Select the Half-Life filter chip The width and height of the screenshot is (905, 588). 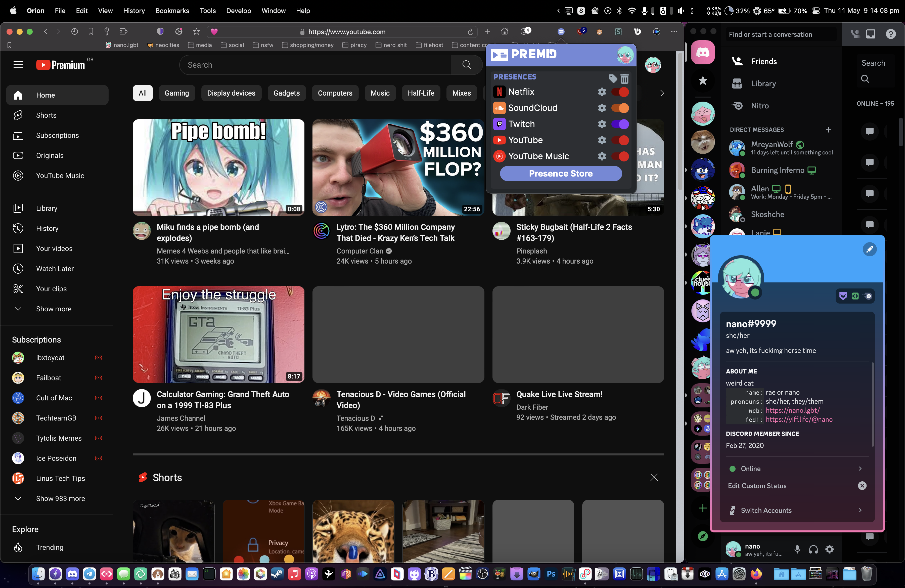421,93
